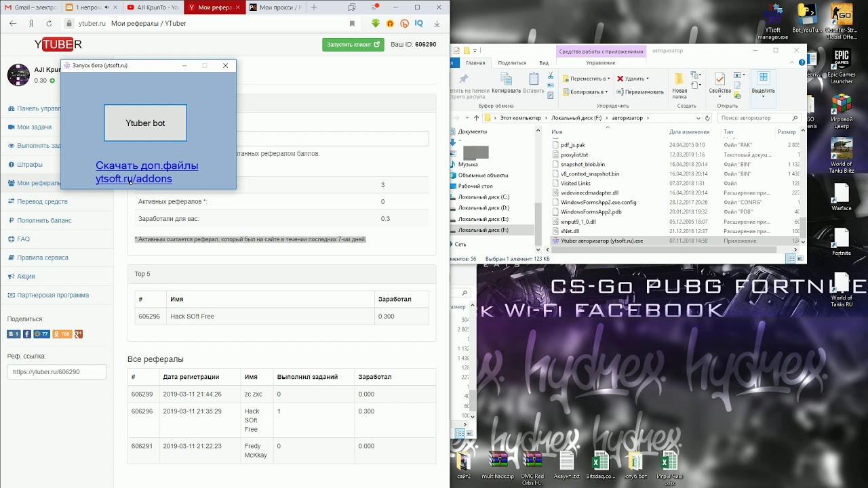Click the Yandex 'Я' home button
Viewport: 868px width, 488px height.
(x=31, y=23)
